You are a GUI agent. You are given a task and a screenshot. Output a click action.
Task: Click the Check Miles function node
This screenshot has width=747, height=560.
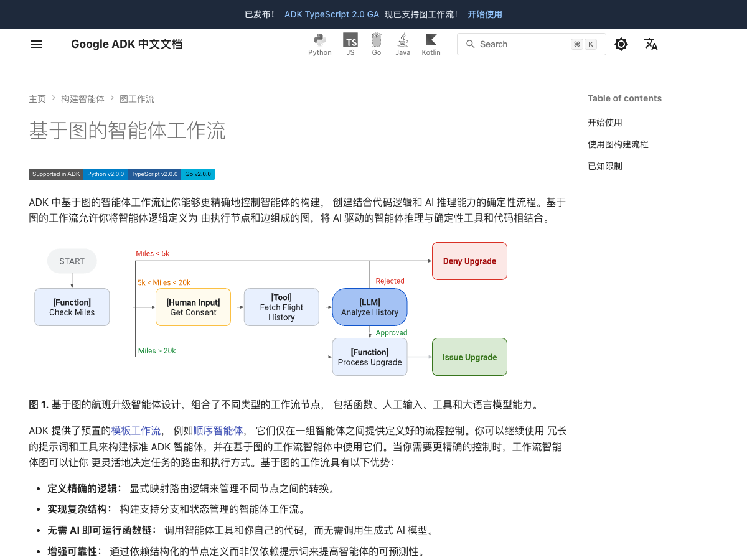click(72, 307)
